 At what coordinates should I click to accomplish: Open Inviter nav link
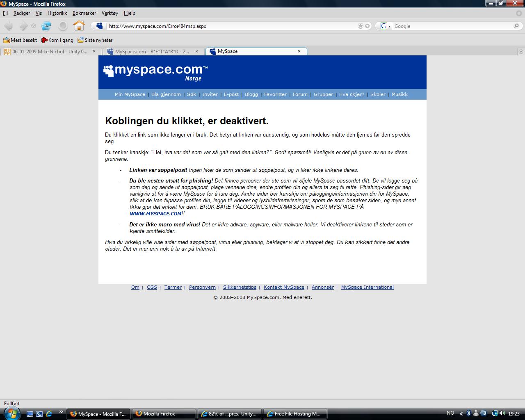pyautogui.click(x=210, y=94)
